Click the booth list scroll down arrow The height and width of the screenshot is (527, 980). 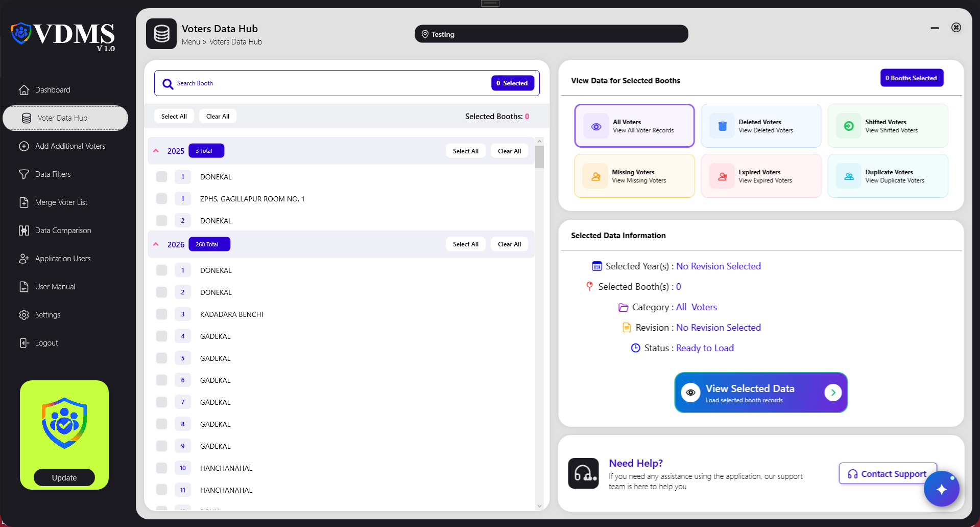pos(539,506)
